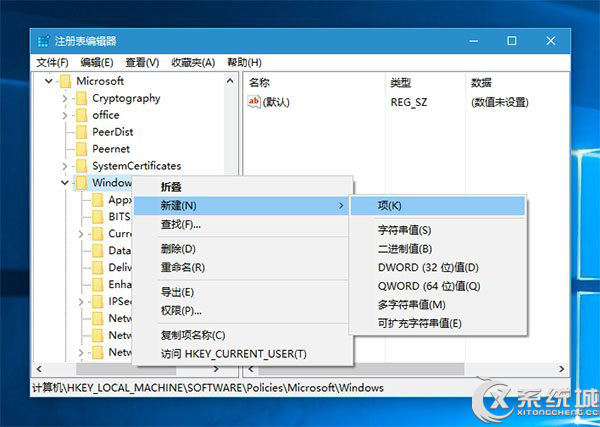Screen dimensions: 600x427
Task: Click the ab string value icon for (默认)
Action: click(x=254, y=102)
